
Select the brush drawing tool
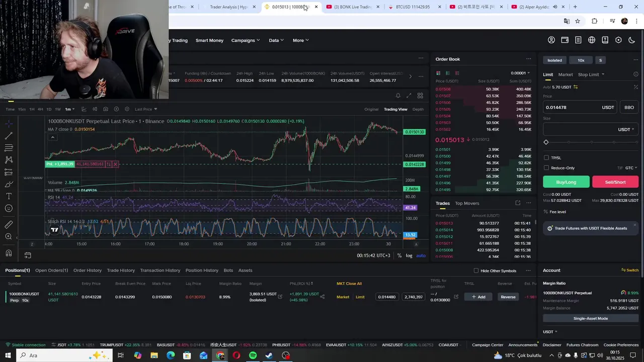pos(9,184)
